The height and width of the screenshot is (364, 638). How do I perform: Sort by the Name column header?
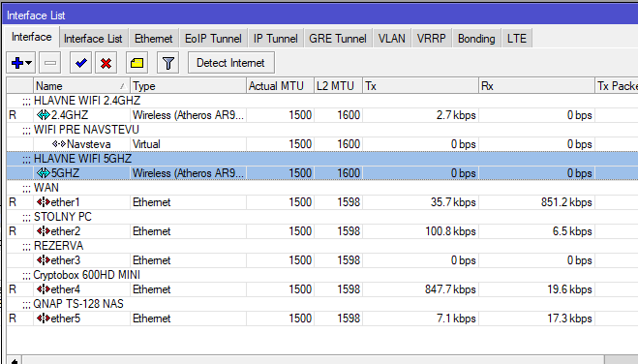tap(81, 86)
